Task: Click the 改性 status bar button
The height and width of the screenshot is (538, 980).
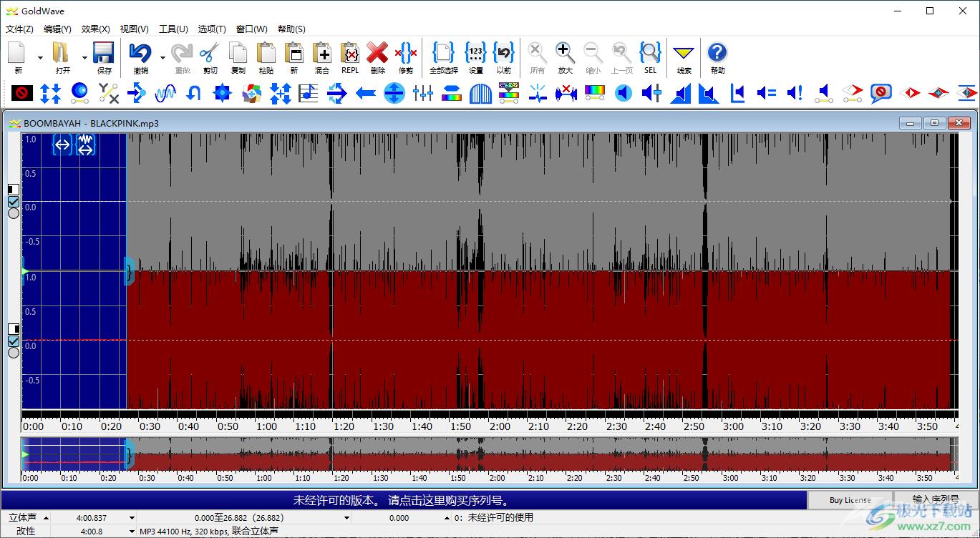Action: [26, 532]
